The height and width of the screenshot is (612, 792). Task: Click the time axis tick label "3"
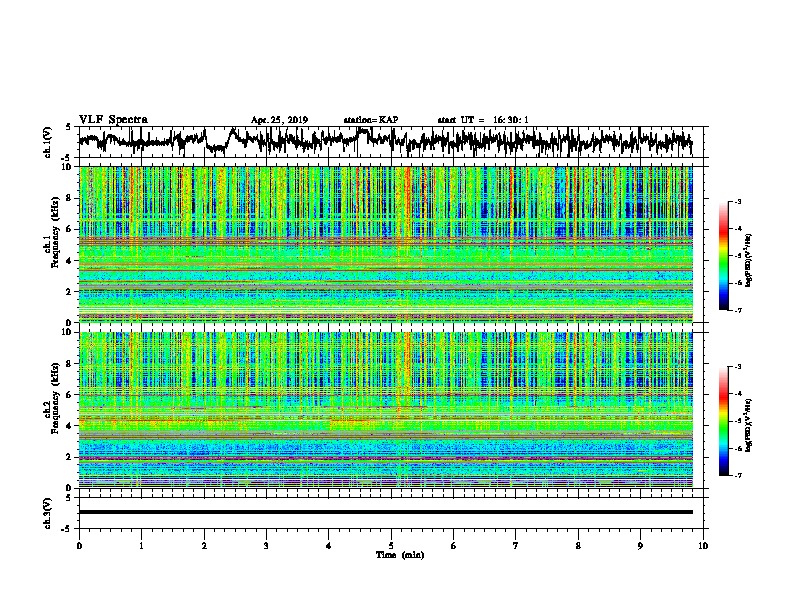266,545
